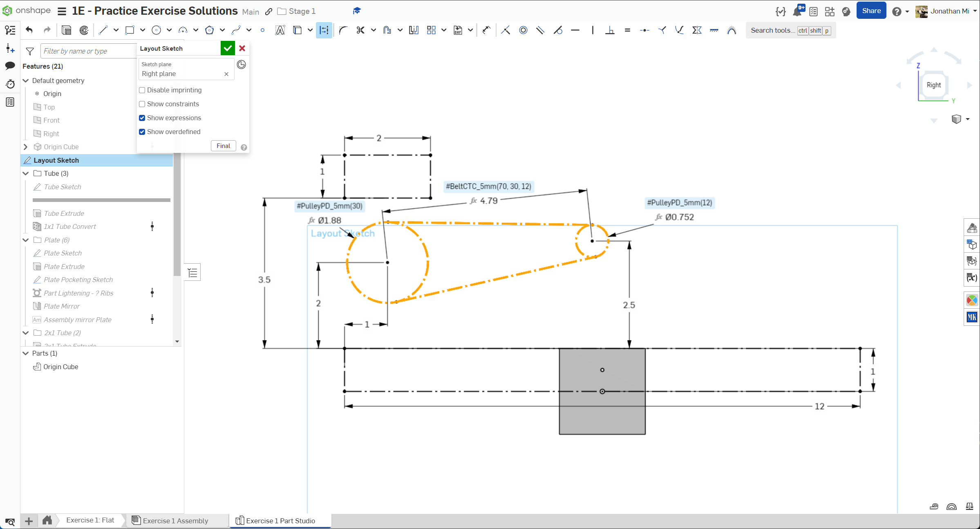Open the Exercise 1: Flat tab

(x=90, y=520)
